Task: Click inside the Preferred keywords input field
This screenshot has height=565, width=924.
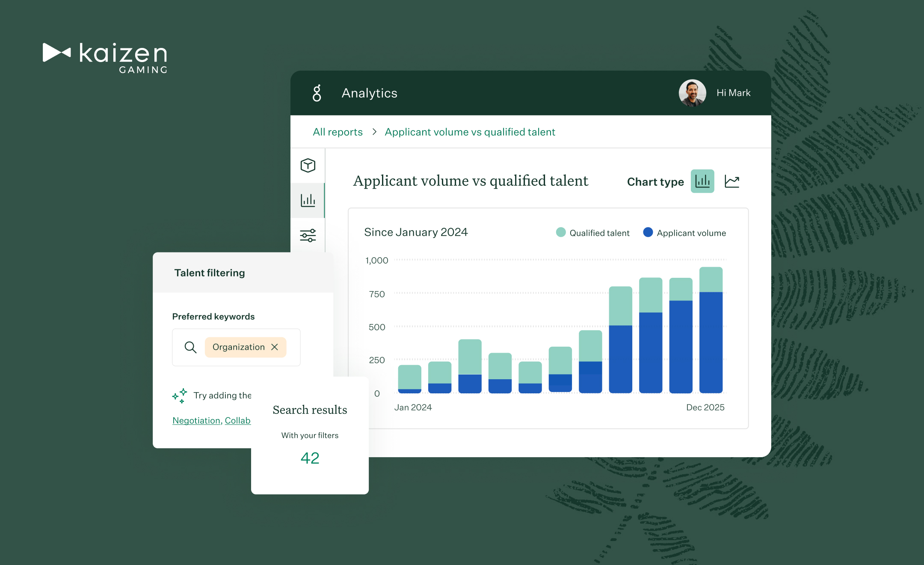Action: click(x=293, y=347)
